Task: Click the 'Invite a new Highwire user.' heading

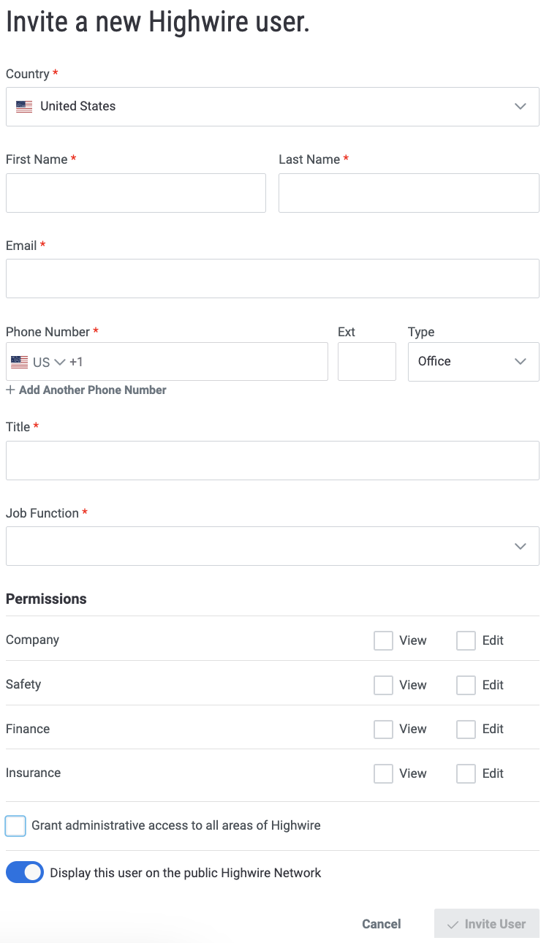Action: click(x=158, y=22)
